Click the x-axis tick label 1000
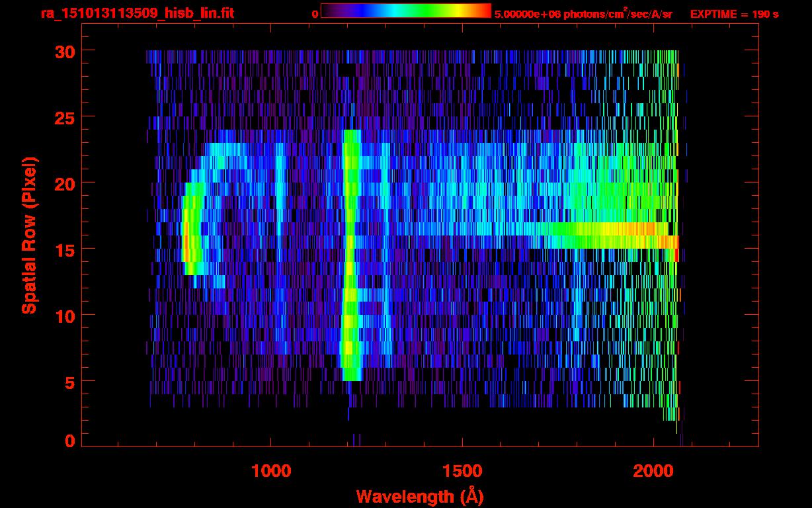 (271, 471)
